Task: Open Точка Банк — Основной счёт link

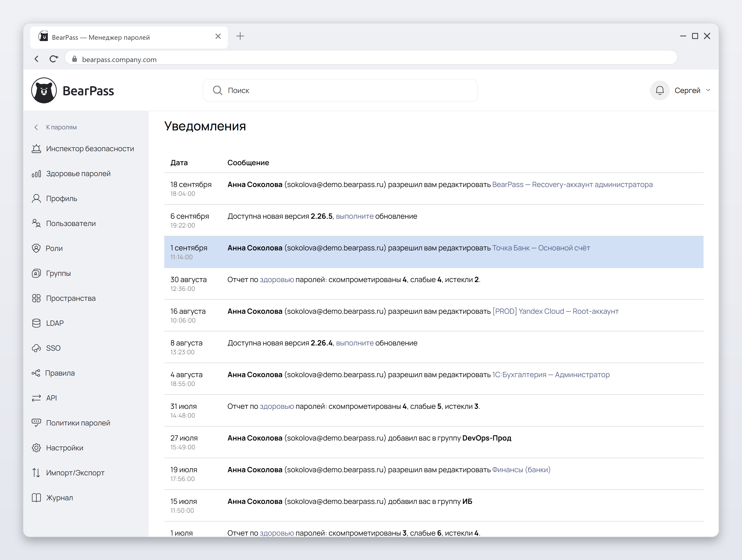Action: click(541, 248)
